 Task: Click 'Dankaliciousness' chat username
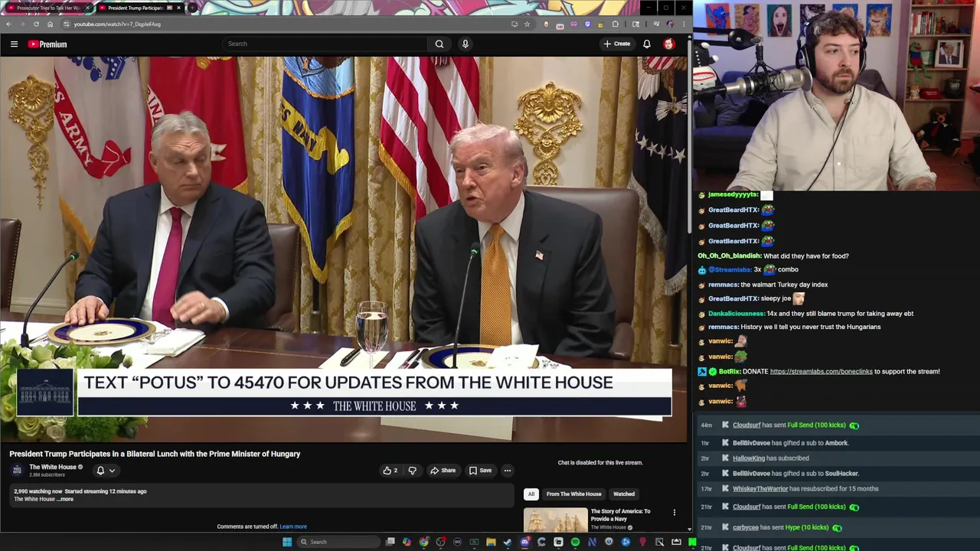click(736, 313)
